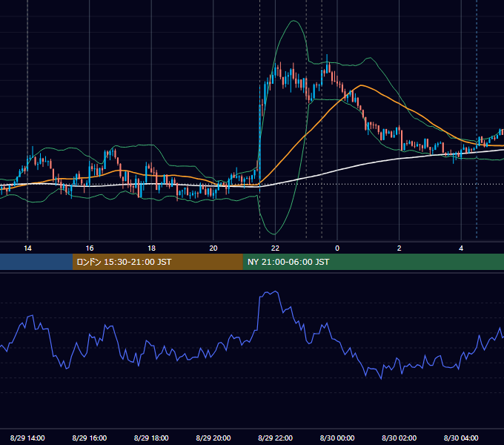
Task: Click the oscillator's lowest trough after 8/30 00:00
Action: click(381, 379)
